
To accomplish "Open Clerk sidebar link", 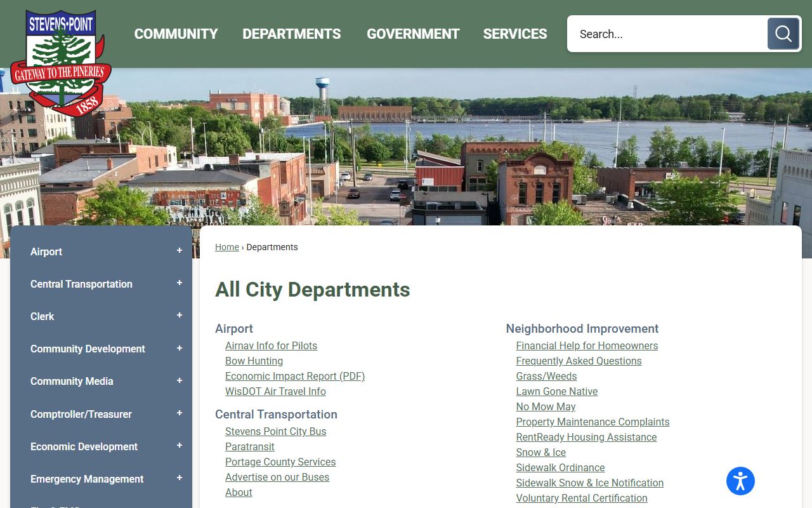I will pyautogui.click(x=43, y=316).
